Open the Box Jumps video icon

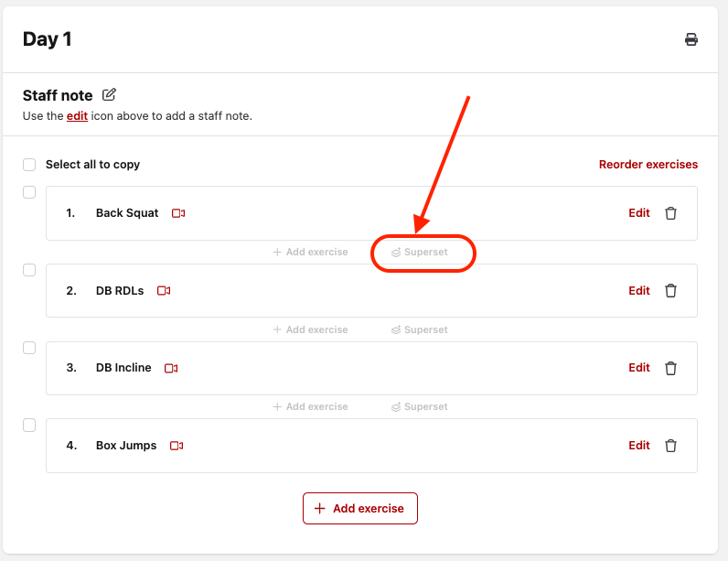coord(177,446)
